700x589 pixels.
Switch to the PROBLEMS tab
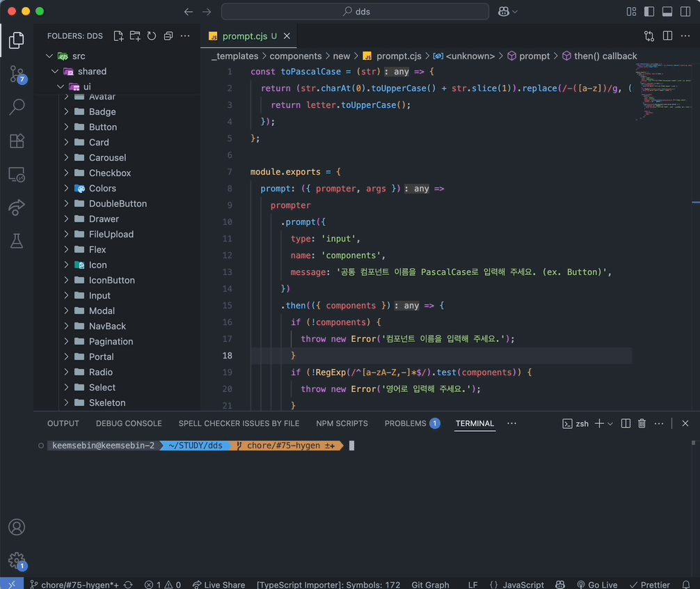pos(406,423)
